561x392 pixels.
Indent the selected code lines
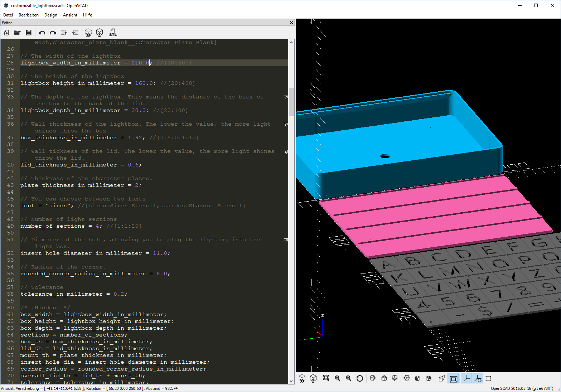pos(75,33)
